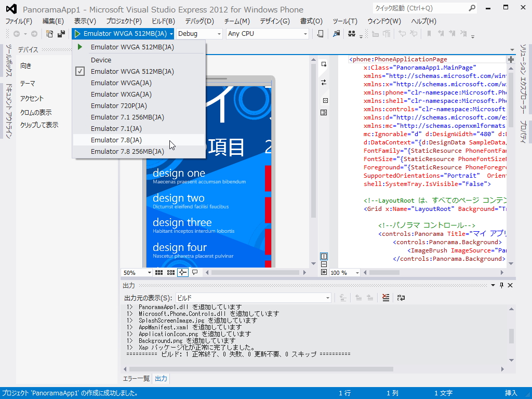Click the navigate forward arrow icon
Viewport: 532px width, 399px height.
pyautogui.click(x=34, y=34)
